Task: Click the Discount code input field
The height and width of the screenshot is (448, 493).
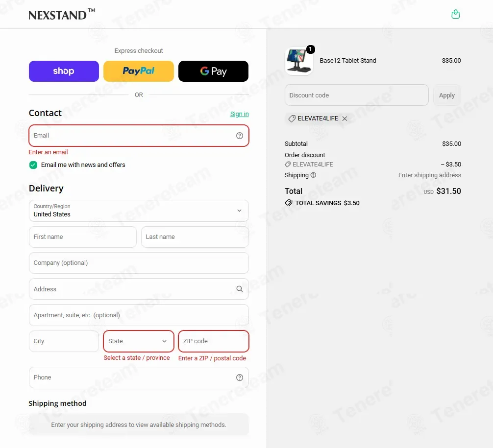Action: (357, 95)
